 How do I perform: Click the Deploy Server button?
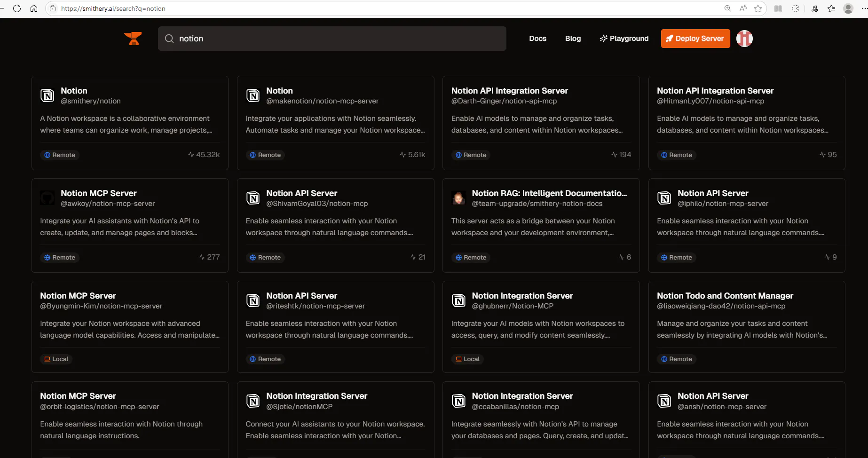(695, 39)
